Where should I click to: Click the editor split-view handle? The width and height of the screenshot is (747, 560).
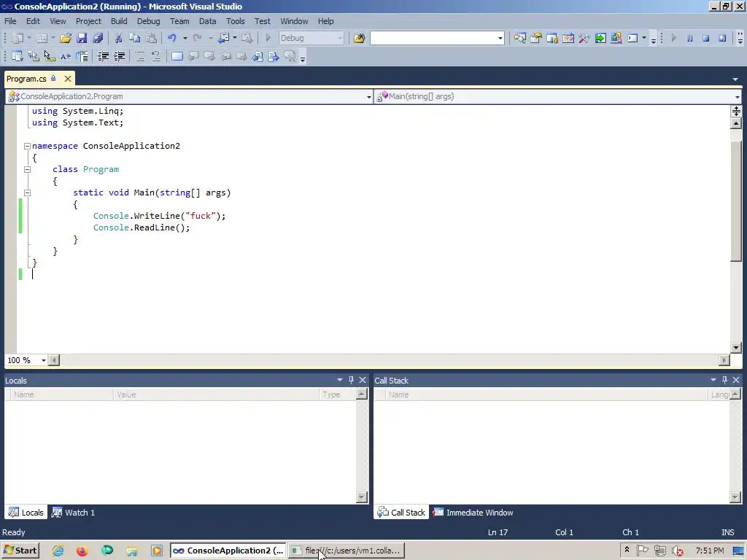click(x=736, y=112)
